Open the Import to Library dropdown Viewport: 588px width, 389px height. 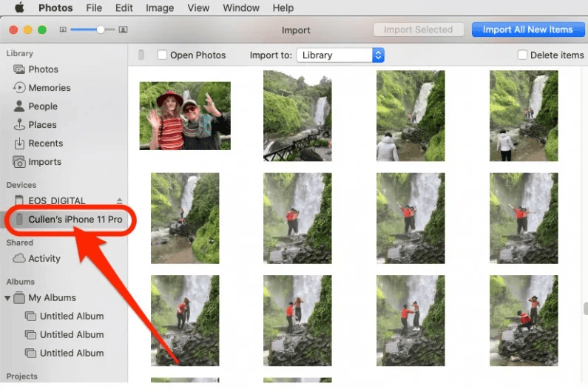point(340,55)
